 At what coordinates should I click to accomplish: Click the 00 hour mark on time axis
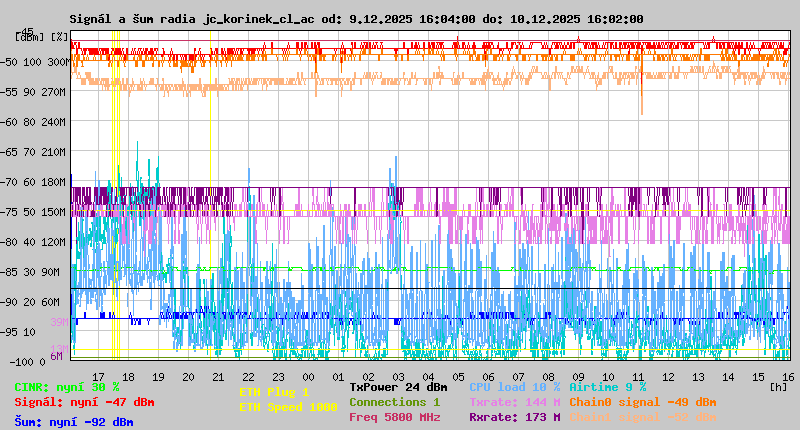tap(309, 376)
